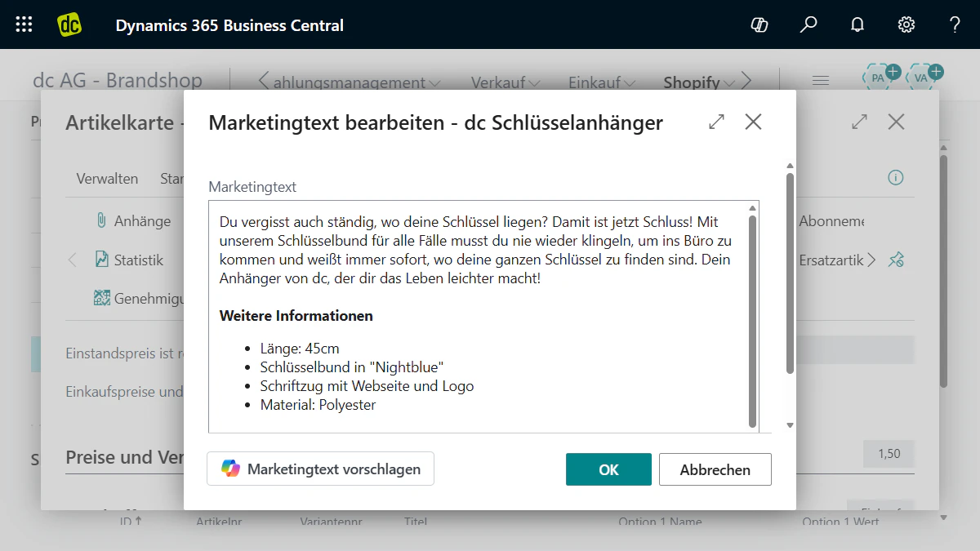980x551 pixels.
Task: Navigate menu left with chevron arrow
Action: coord(263,81)
